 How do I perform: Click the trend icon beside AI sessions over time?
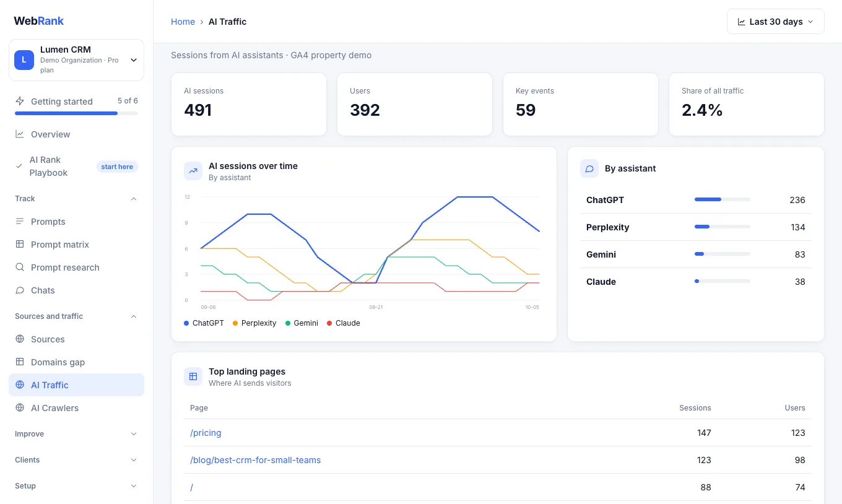[x=193, y=172]
